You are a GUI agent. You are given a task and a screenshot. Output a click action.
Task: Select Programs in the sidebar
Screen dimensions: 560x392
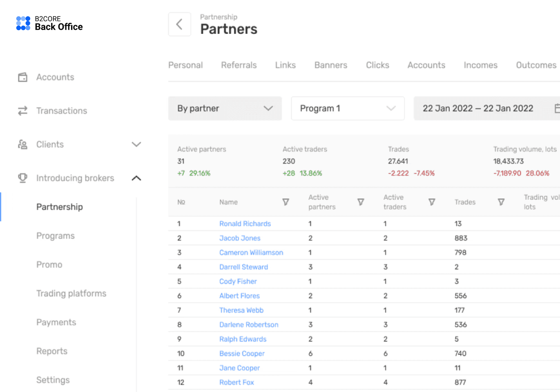pos(56,236)
